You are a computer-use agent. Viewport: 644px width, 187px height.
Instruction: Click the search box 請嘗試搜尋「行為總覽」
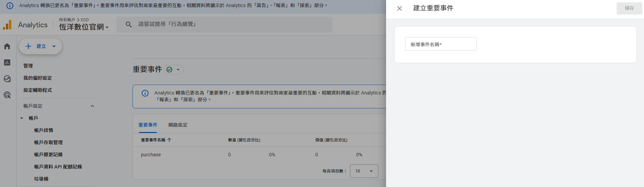[x=225, y=24]
